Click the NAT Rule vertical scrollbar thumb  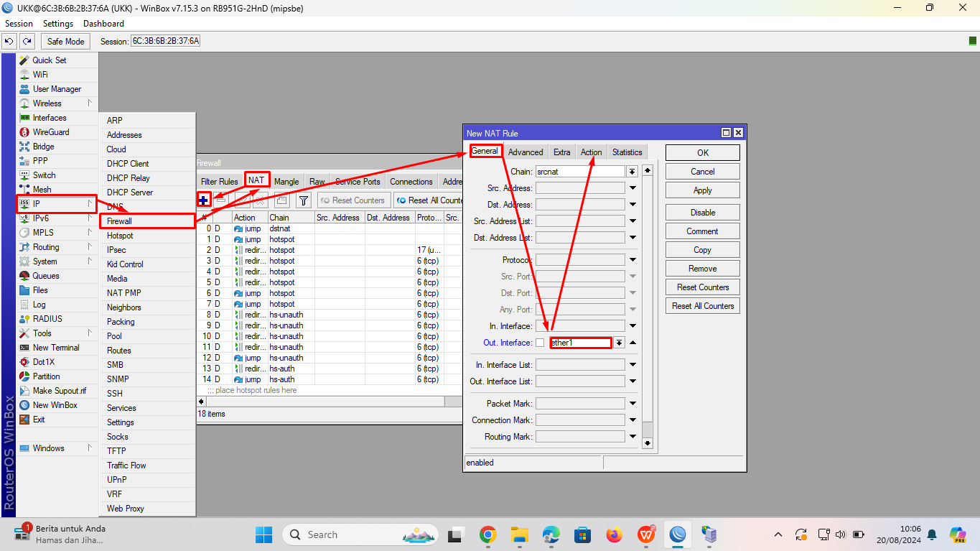(648, 298)
